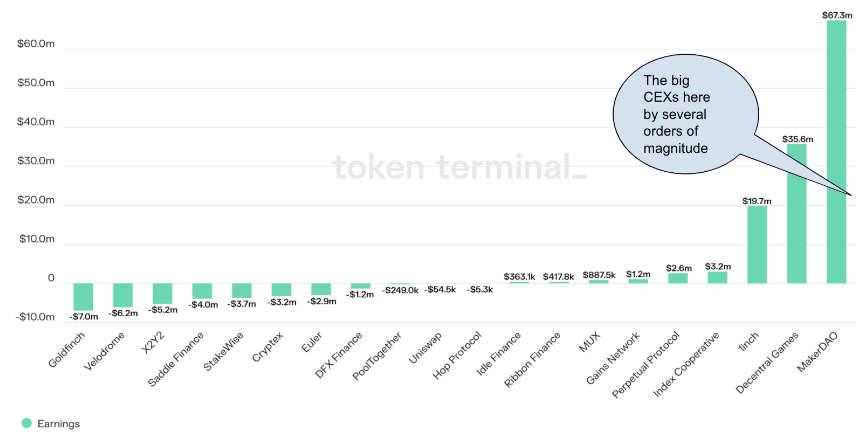This screenshot has height=448, width=865.
Task: Click the $35.6m data label
Action: [797, 138]
